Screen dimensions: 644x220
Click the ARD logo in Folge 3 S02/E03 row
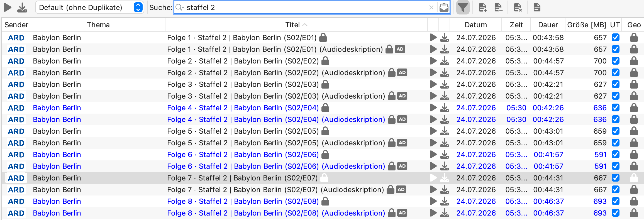pos(16,84)
